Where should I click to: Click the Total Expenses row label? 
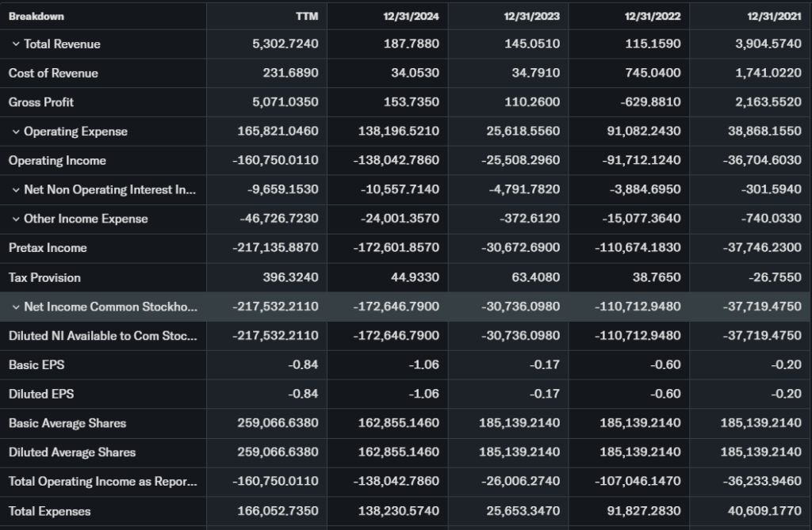tap(49, 511)
